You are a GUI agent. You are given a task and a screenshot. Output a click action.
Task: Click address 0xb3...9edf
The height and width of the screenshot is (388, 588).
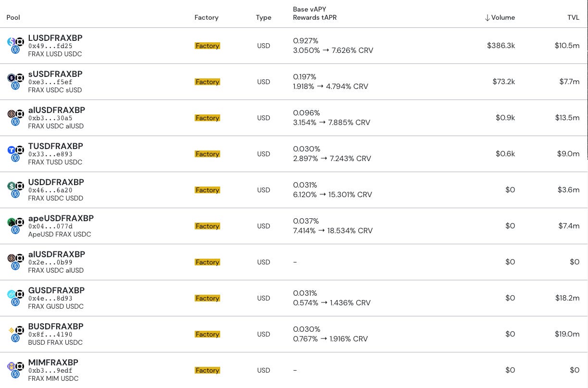(50, 371)
